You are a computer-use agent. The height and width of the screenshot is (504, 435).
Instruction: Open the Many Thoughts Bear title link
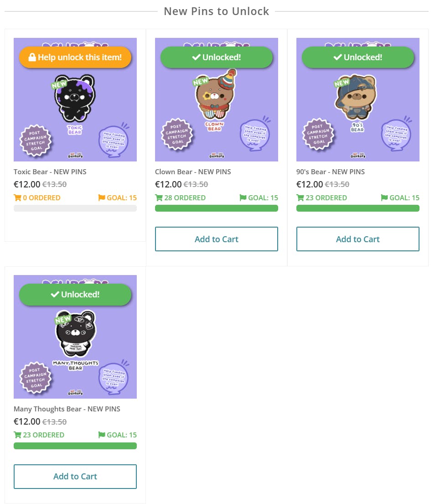point(67,409)
